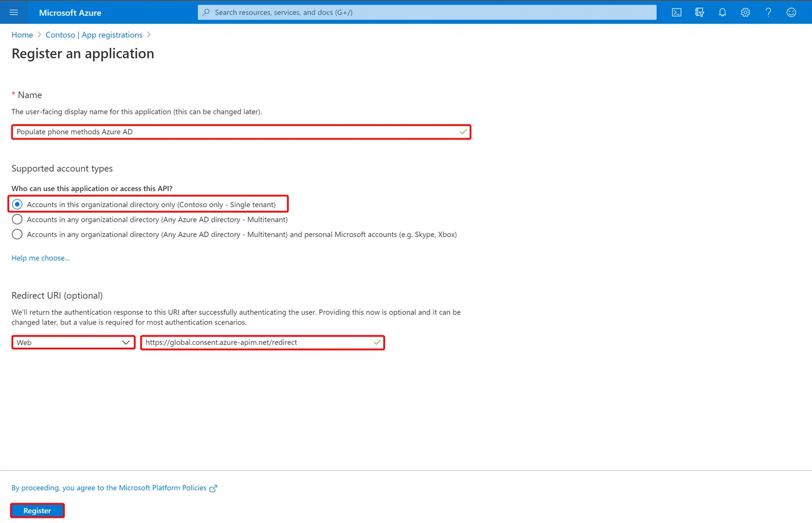
Task: Open the Web platform dropdown
Action: coord(73,342)
